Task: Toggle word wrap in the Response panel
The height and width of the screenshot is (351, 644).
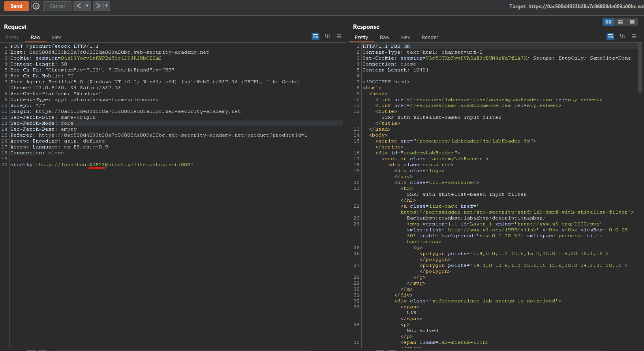Action: click(x=610, y=36)
